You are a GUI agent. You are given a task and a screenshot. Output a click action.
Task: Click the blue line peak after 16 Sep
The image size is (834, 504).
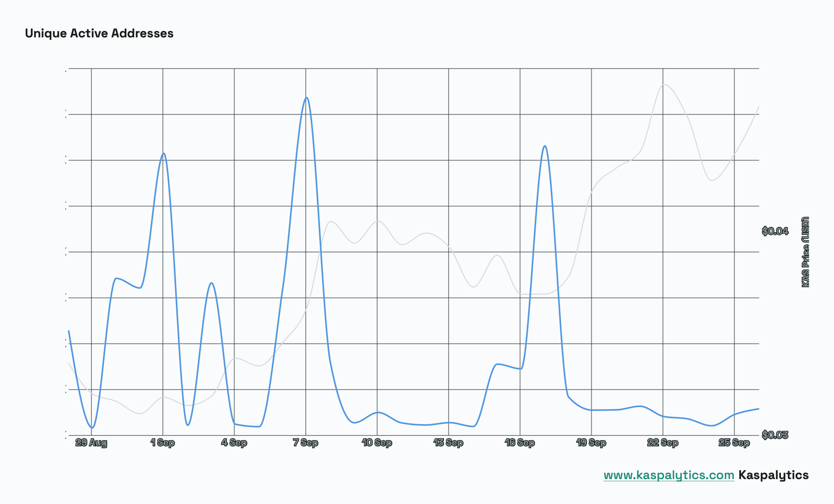[545, 146]
